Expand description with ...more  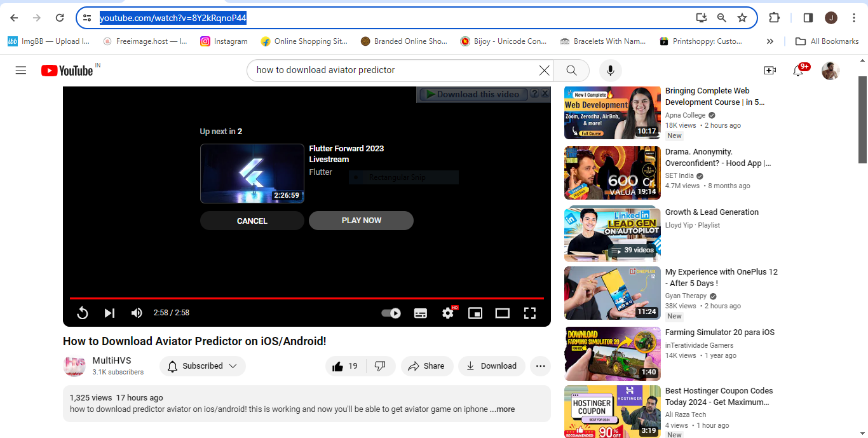[502, 409]
